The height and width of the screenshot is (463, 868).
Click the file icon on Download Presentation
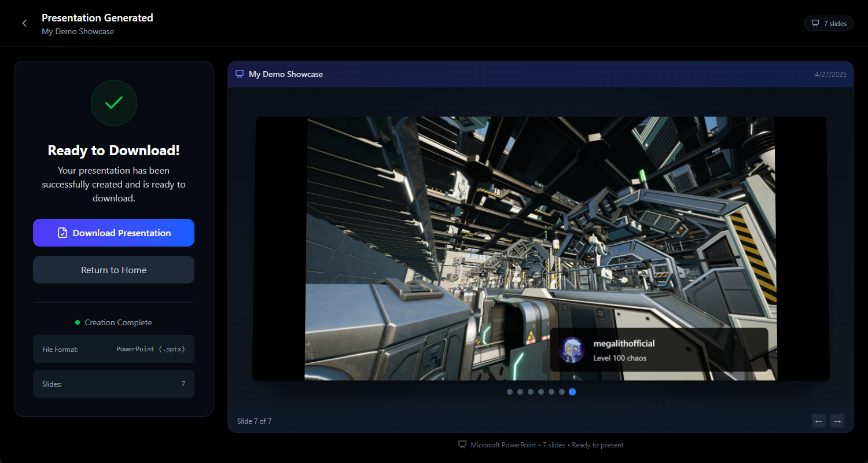[x=62, y=233]
